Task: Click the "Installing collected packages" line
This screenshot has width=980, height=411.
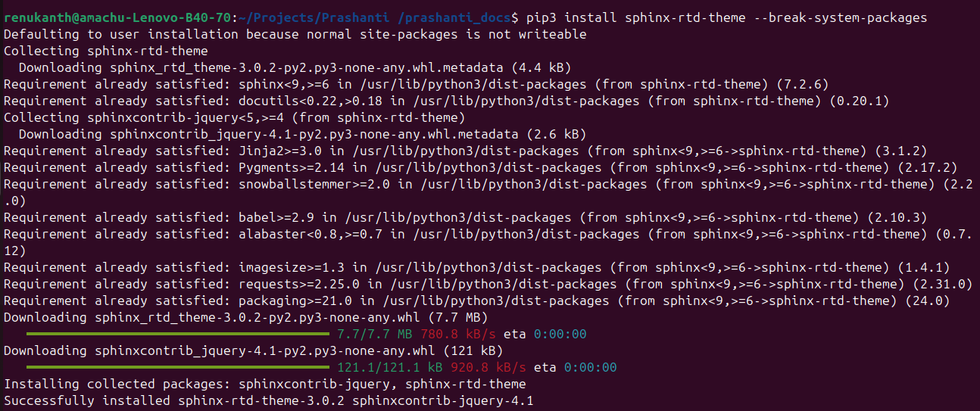Action: tap(264, 384)
